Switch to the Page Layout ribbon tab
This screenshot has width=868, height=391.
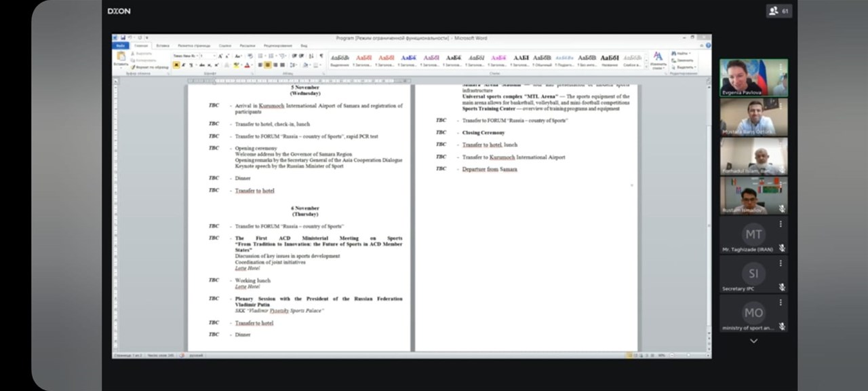[x=194, y=45]
